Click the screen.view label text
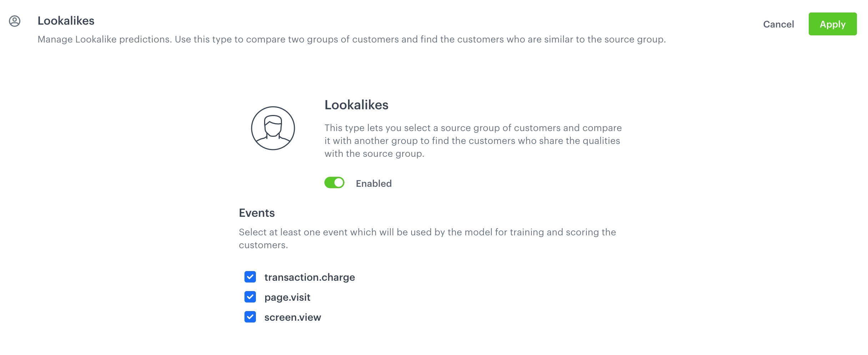 (x=293, y=317)
